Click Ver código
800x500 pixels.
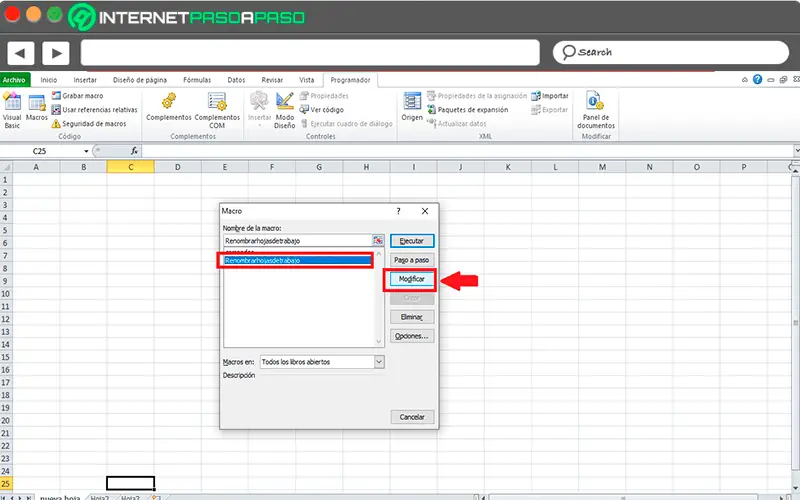click(x=321, y=109)
